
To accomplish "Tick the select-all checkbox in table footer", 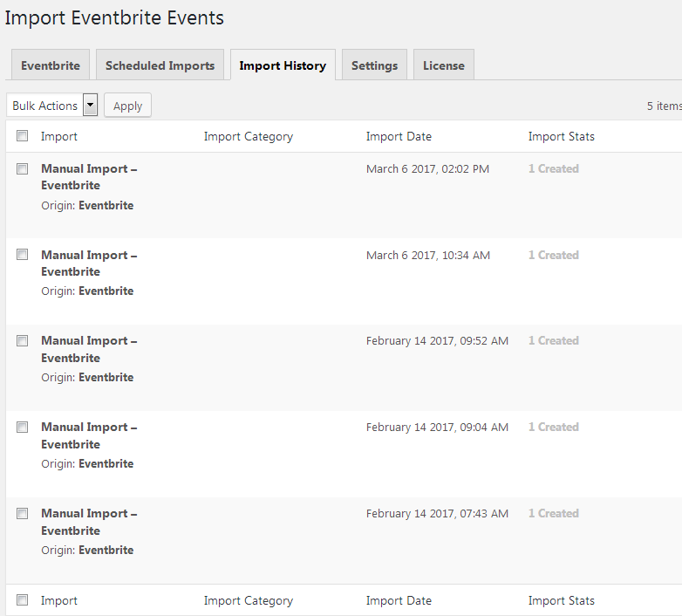I will tap(22, 600).
